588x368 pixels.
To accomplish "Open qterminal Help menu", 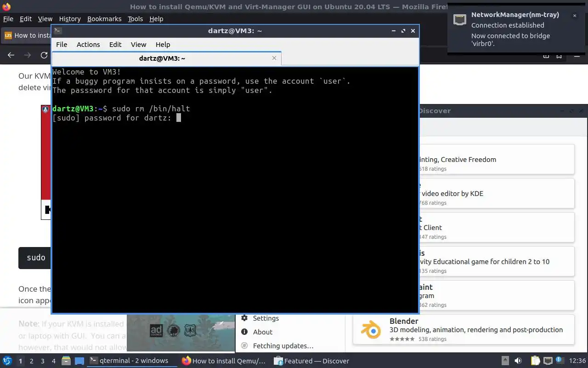I will (163, 44).
